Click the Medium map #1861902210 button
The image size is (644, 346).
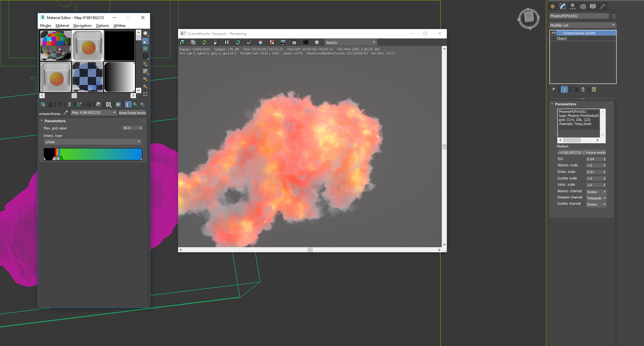point(582,153)
